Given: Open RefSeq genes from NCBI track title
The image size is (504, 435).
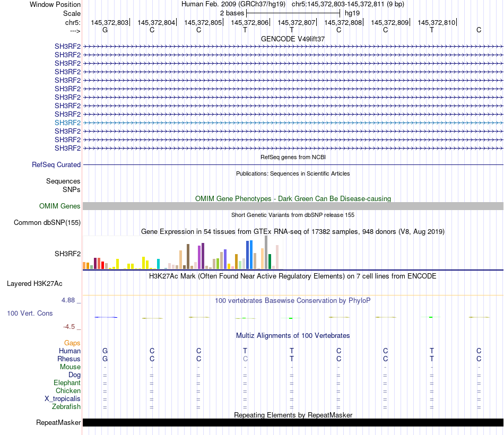Looking at the screenshot, I should [x=293, y=157].
